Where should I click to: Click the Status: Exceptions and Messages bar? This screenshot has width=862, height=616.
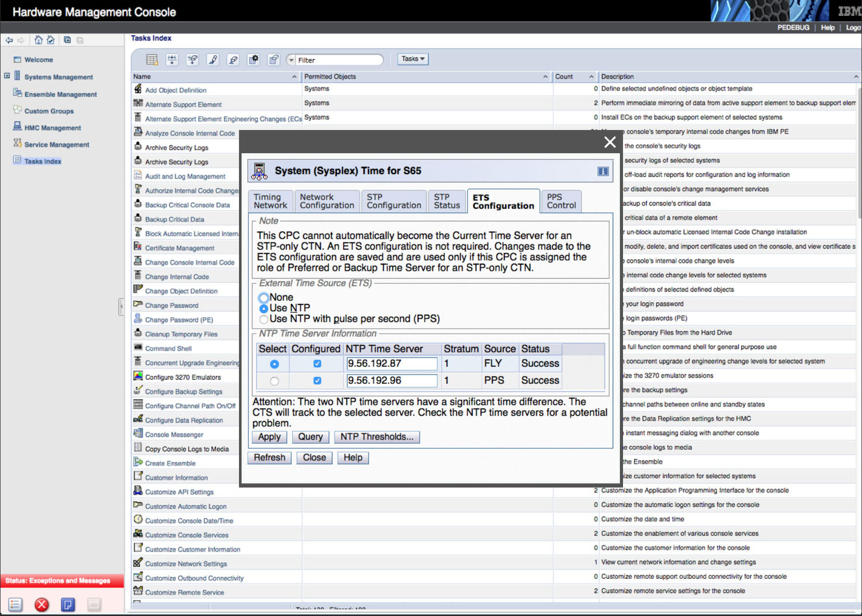click(62, 581)
